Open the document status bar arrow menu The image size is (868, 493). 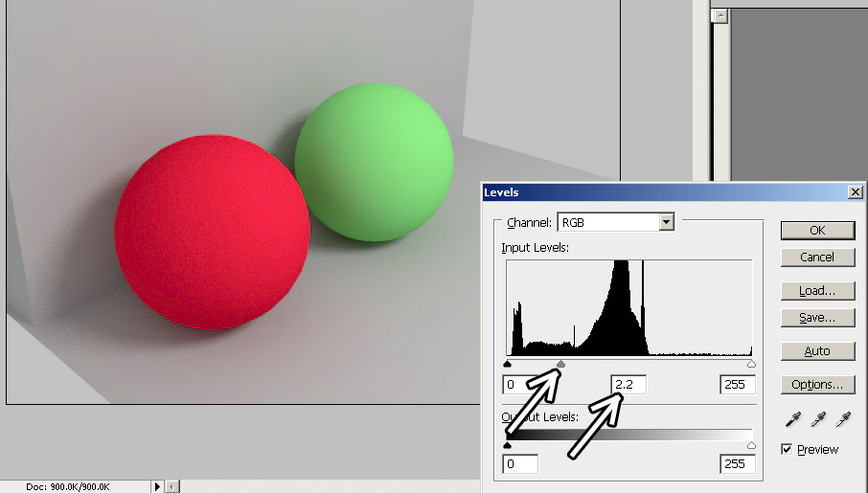tap(157, 487)
